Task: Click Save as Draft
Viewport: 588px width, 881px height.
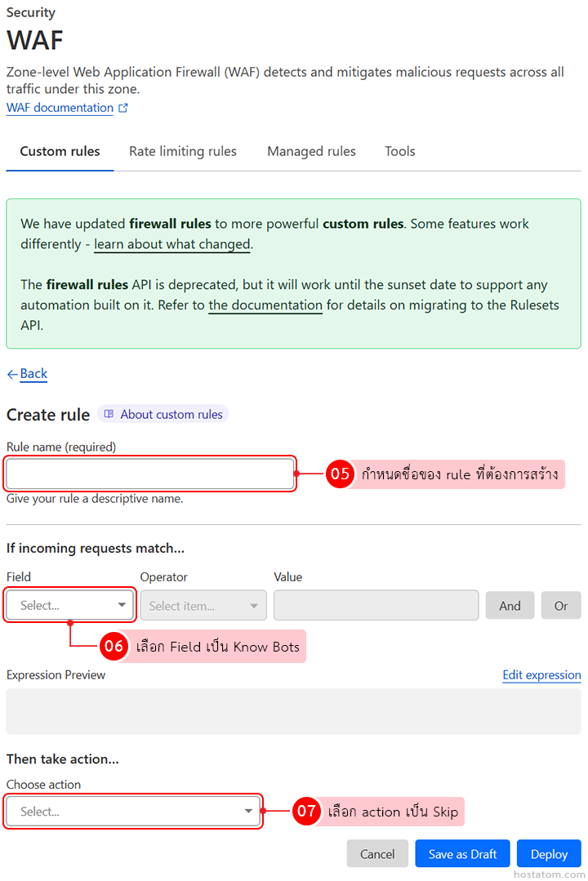Action: (x=462, y=854)
